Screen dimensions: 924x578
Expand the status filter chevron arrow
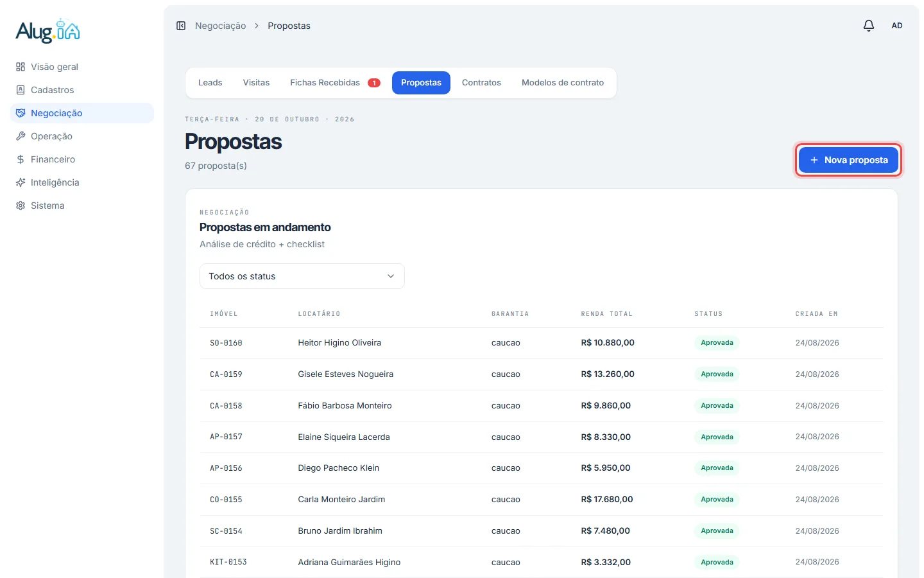pos(391,276)
